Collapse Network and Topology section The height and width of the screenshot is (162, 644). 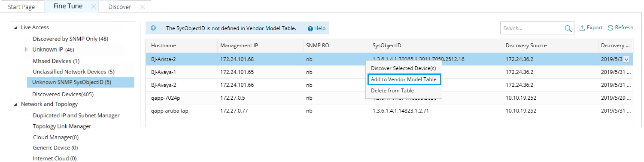click(x=15, y=104)
